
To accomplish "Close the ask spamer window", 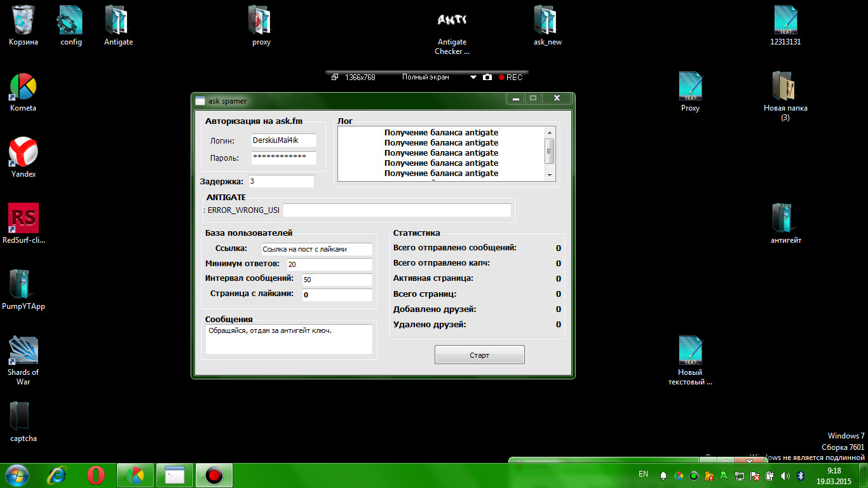I will 557,98.
